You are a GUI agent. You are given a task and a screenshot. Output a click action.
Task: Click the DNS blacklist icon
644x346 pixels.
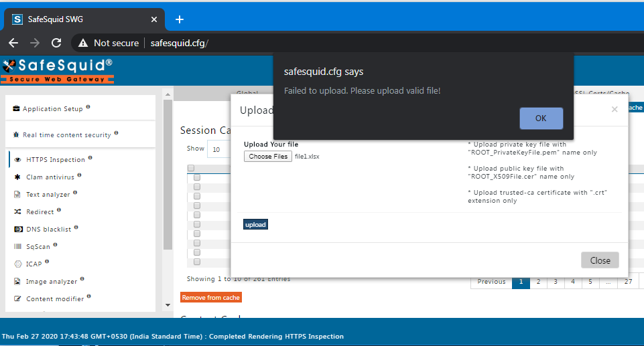tap(18, 229)
